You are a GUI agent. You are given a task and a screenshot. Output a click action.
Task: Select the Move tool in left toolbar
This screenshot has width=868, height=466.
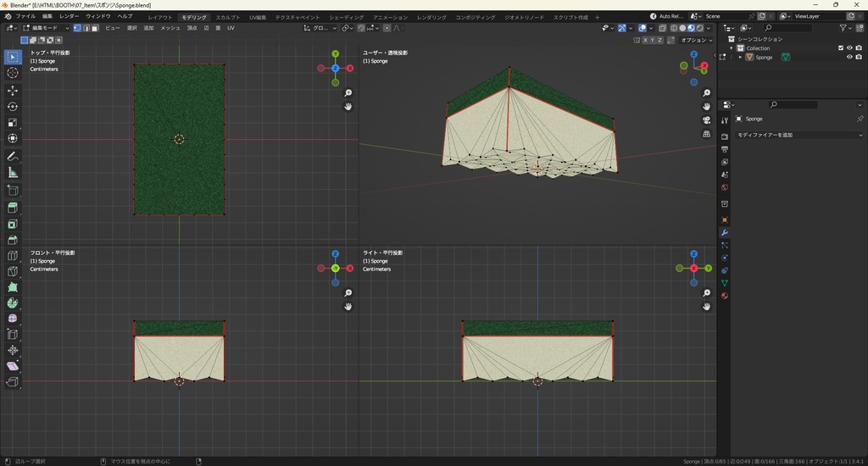point(13,90)
